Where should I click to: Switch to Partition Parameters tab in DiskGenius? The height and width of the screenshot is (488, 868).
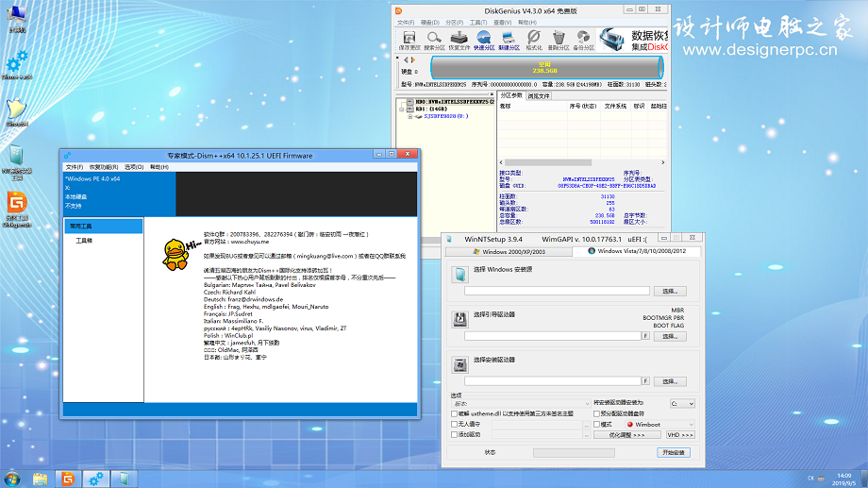point(511,96)
